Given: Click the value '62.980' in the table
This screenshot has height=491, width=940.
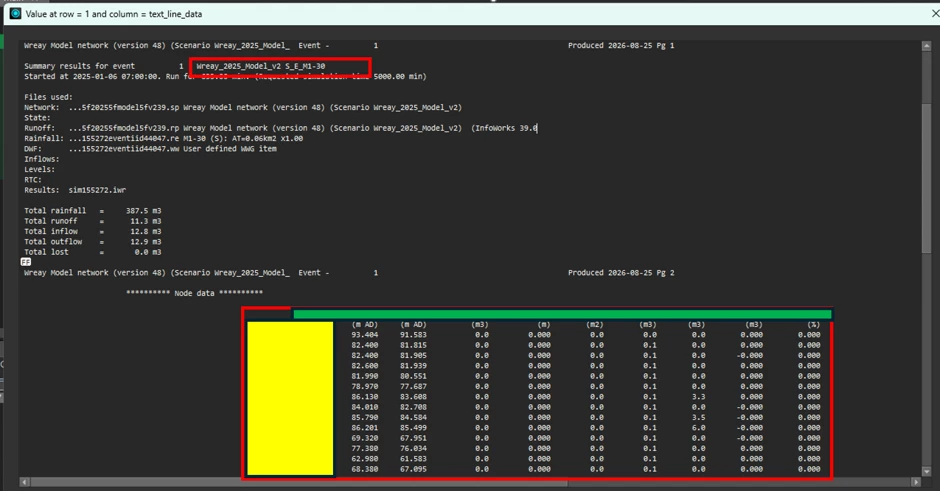Looking at the screenshot, I should (364, 459).
